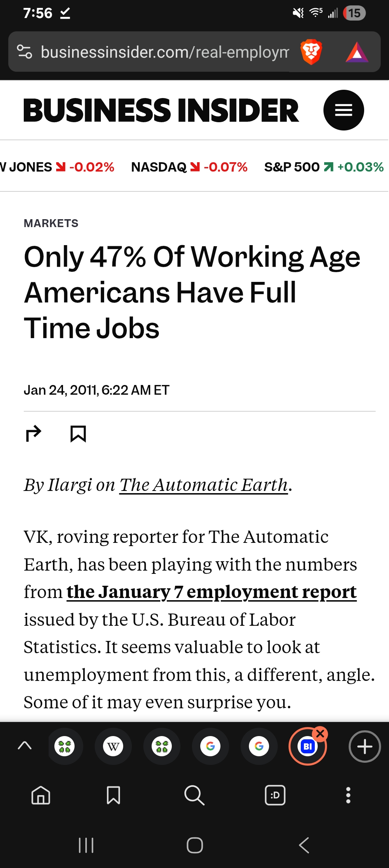Open the January 7 employment report link
The width and height of the screenshot is (389, 868).
coord(212,592)
